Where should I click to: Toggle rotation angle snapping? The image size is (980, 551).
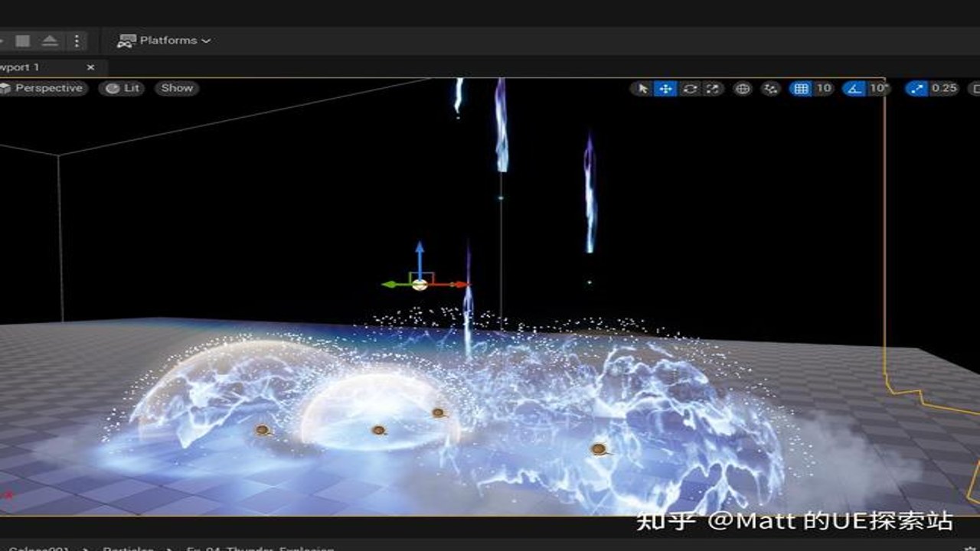coord(854,89)
